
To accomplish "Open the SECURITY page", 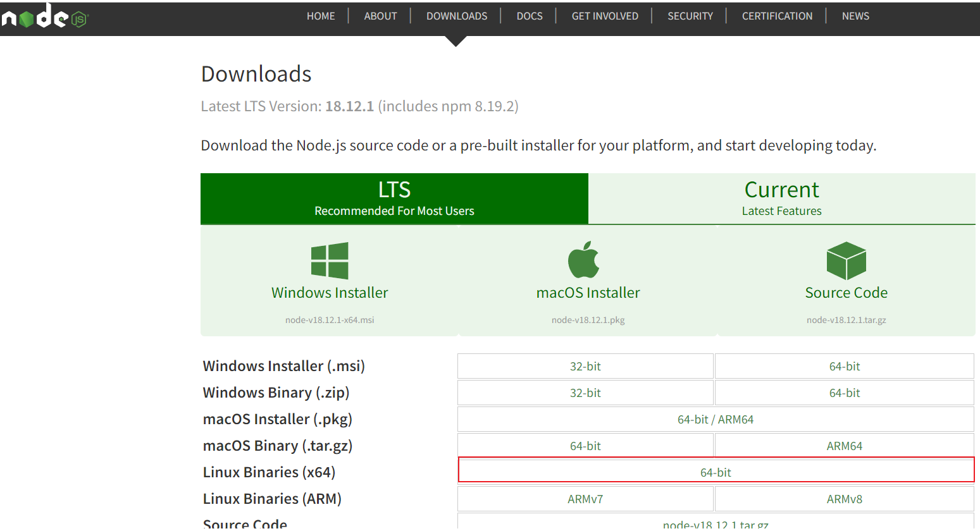I will click(x=690, y=16).
